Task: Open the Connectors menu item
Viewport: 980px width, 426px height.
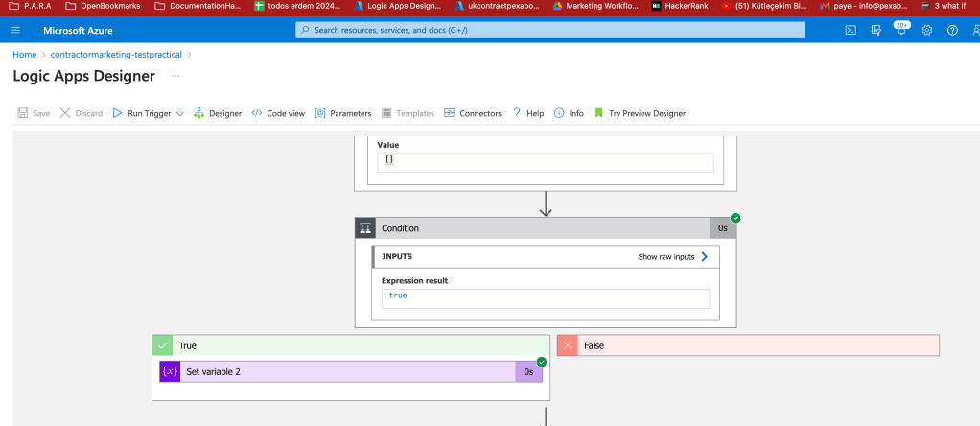Action: point(473,113)
